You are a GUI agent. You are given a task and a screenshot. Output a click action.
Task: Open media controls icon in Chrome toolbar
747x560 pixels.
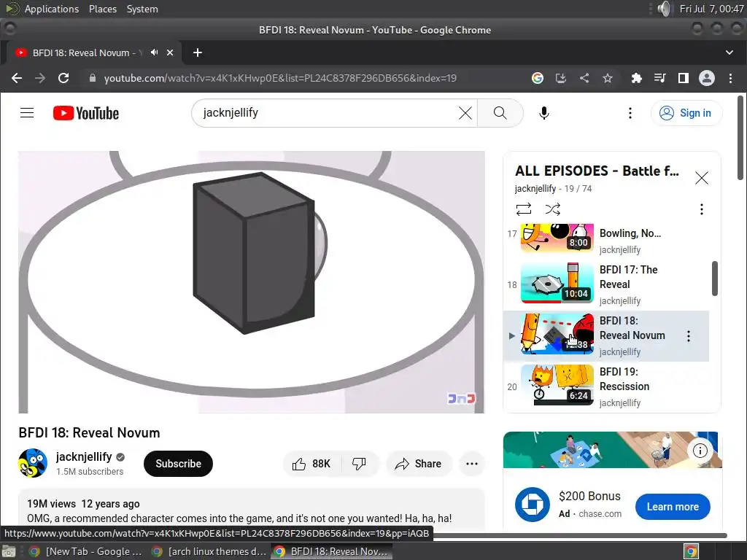(659, 78)
